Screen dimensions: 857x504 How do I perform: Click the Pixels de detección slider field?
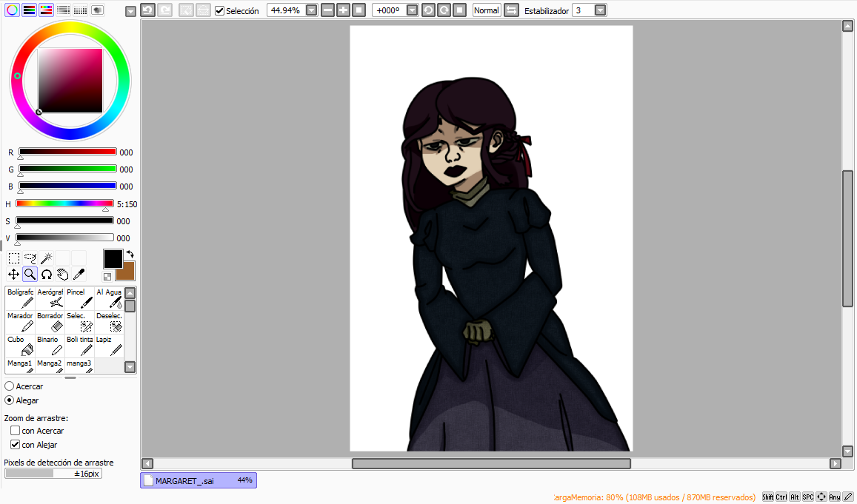53,474
